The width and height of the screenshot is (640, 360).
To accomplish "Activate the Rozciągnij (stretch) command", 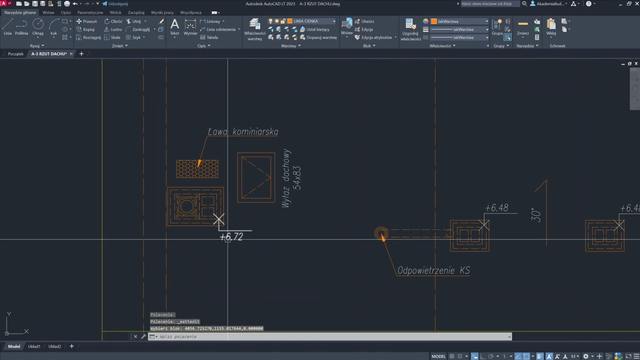I will click(89, 38).
